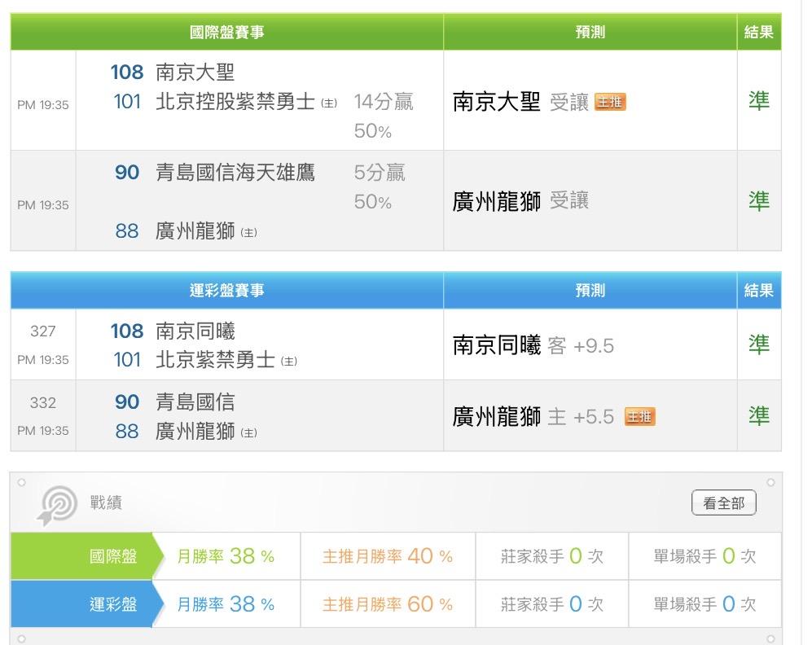Open the 南京大聖 team link
This screenshot has width=812, height=645.
(195, 72)
